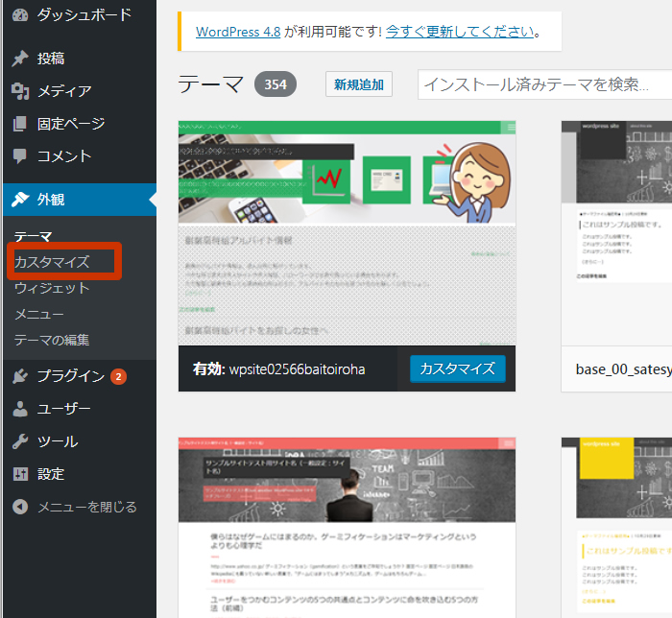
Task: Open the メディア menu
Action: [64, 91]
